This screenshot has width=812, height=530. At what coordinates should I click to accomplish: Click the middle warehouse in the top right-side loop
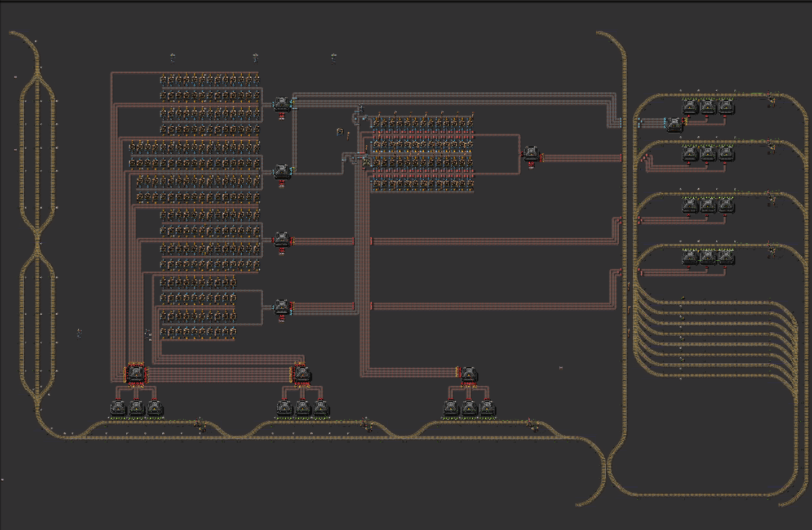[708, 106]
